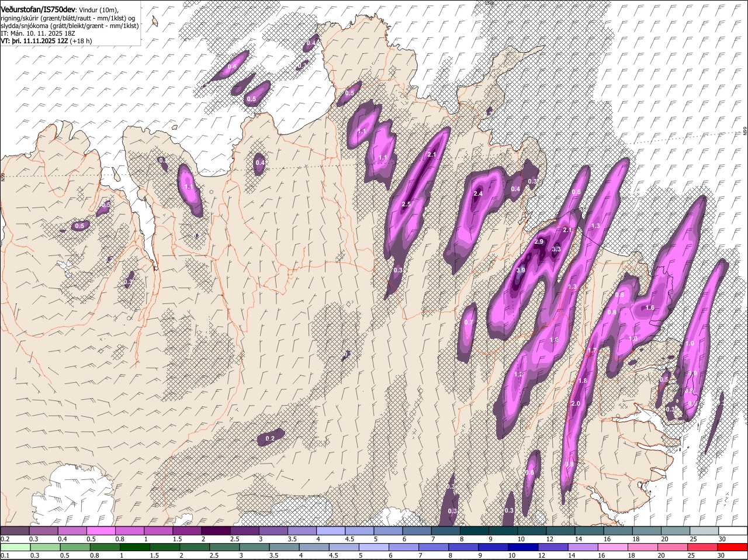Click the '2.9' snowfall value on the map
This screenshot has height=560, width=748.
539,241
